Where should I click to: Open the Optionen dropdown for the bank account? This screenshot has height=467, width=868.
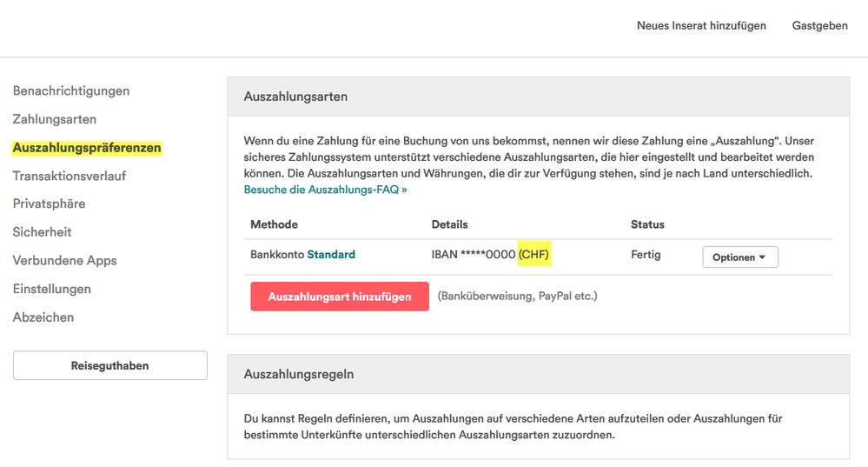[x=739, y=257]
